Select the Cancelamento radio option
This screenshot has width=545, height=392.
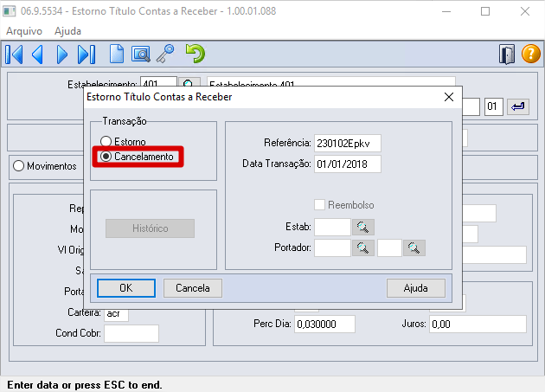point(137,157)
